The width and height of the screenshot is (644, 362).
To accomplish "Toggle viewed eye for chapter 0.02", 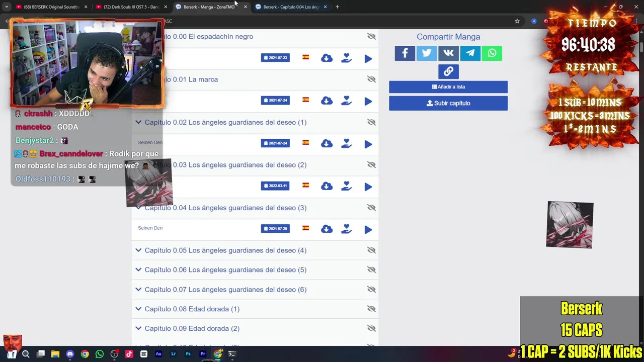I will (x=371, y=122).
